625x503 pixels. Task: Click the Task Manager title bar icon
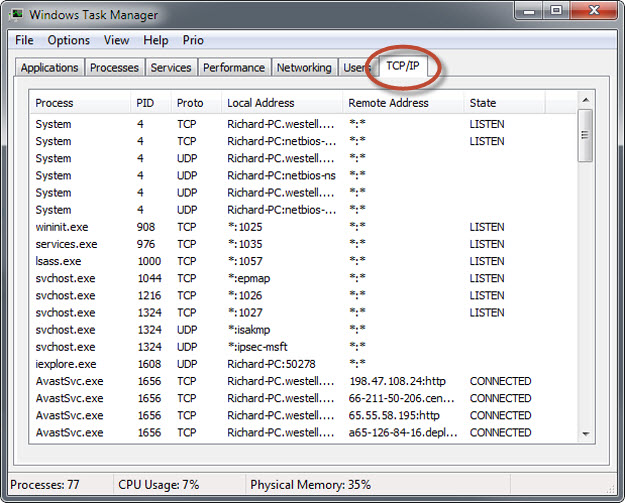point(16,15)
